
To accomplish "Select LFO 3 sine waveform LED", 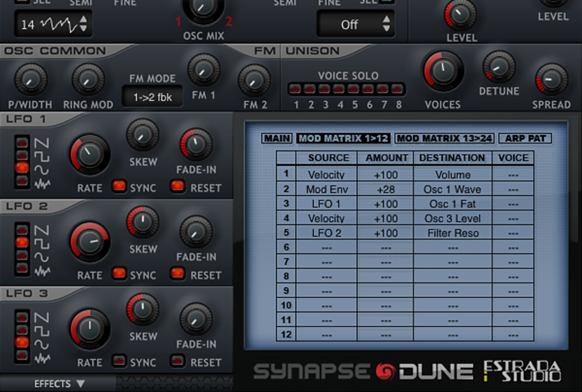I will (22, 342).
